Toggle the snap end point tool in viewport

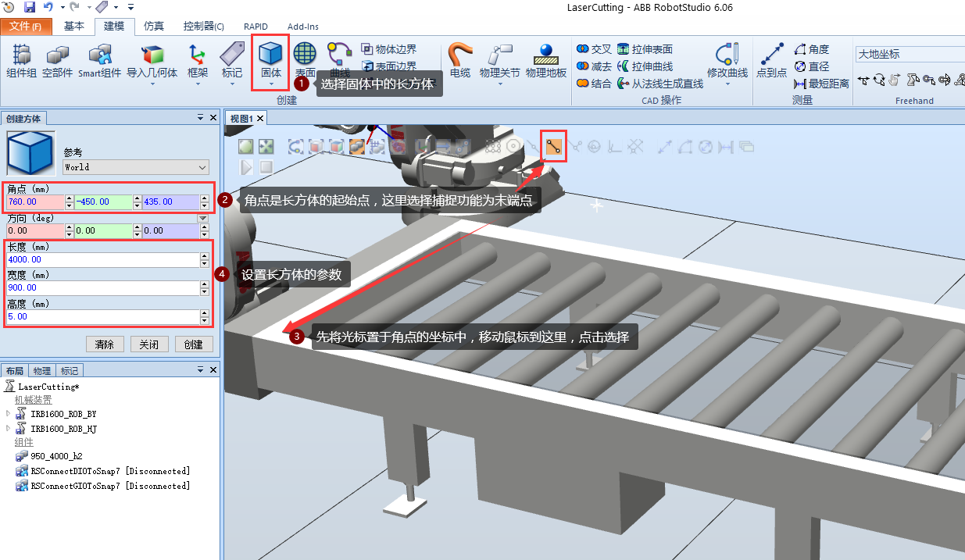[x=553, y=146]
